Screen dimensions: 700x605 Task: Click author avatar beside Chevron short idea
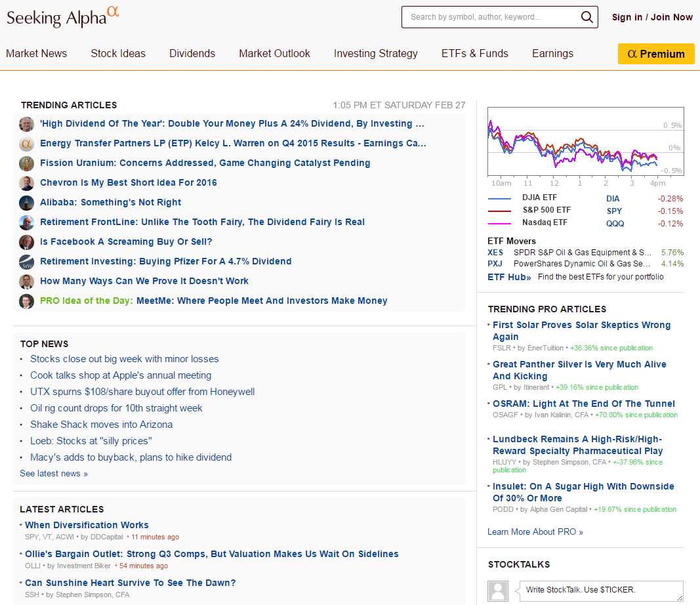26,182
